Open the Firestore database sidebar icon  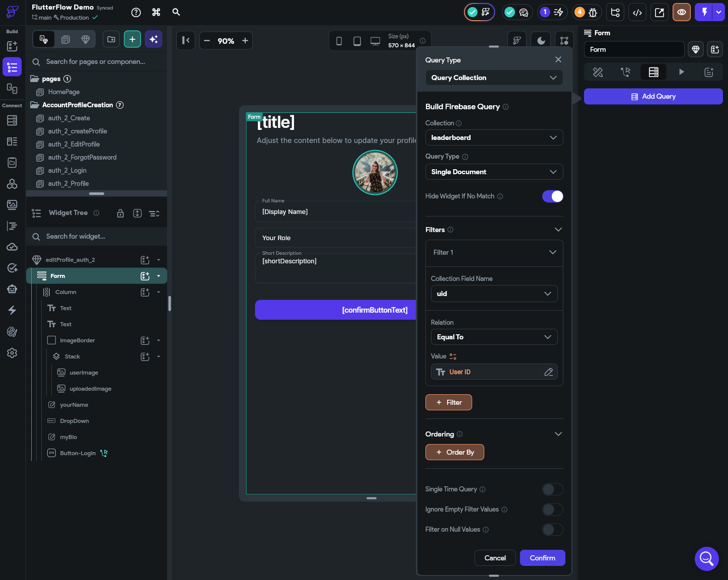click(x=12, y=120)
